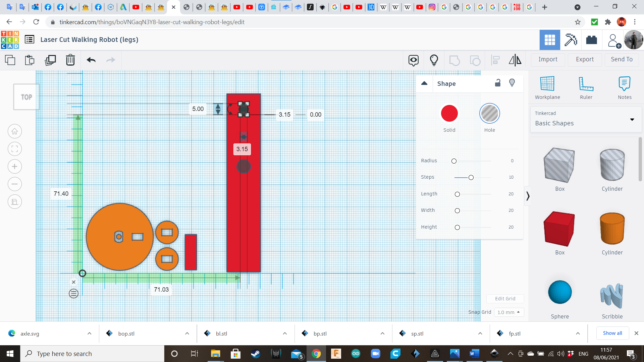Toggle the Mirror tool icon

[515, 59]
